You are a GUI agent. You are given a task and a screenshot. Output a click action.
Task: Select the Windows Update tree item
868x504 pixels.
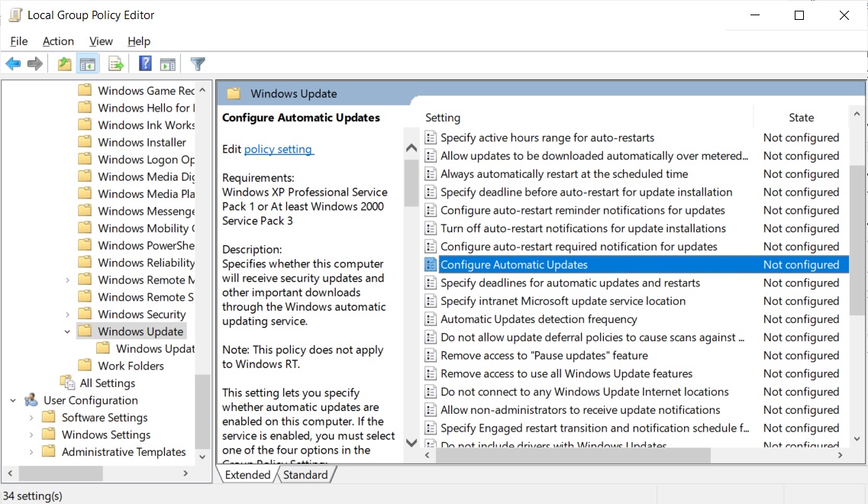point(140,331)
